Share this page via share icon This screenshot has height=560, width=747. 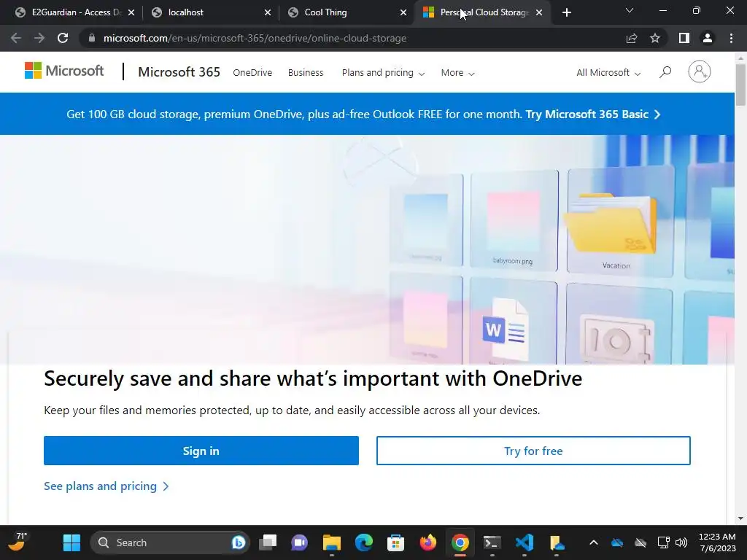[632, 38]
